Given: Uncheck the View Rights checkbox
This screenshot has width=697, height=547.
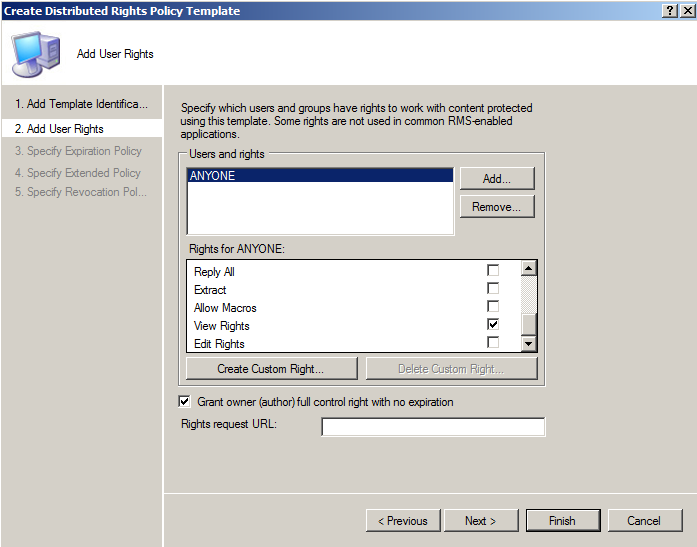Looking at the screenshot, I should [493, 325].
